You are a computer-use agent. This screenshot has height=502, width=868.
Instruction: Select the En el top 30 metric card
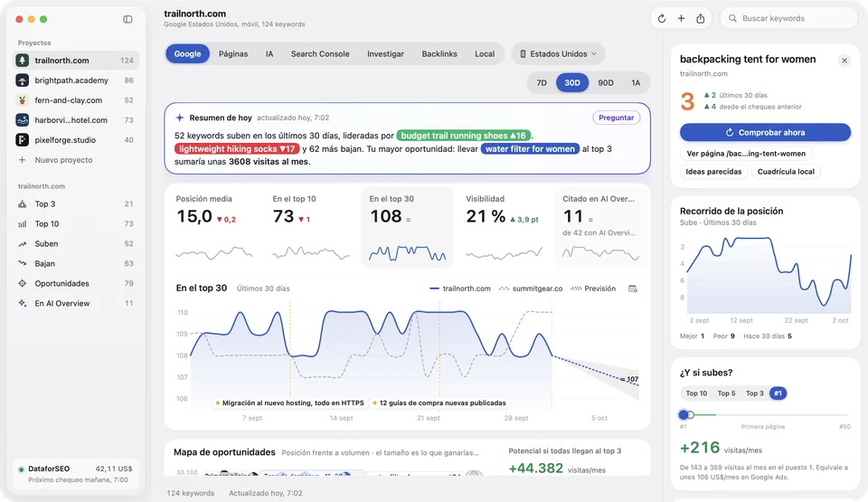[x=408, y=228]
